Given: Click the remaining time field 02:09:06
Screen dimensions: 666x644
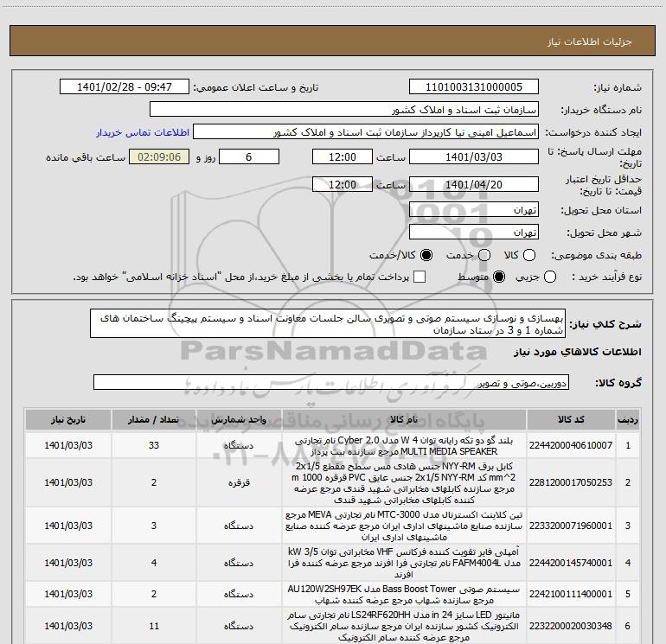Looking at the screenshot, I should click(x=159, y=156).
